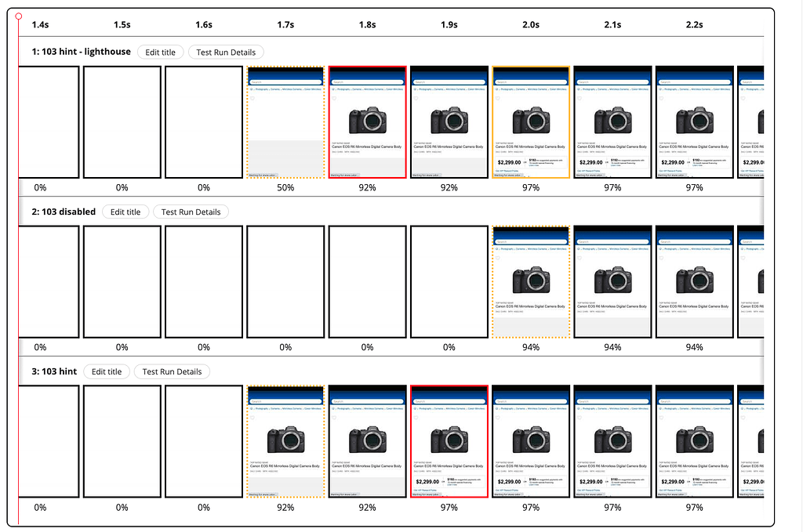The height and width of the screenshot is (532, 803).
Task: Click the 50% progress frame in run 1
Action: pos(285,121)
